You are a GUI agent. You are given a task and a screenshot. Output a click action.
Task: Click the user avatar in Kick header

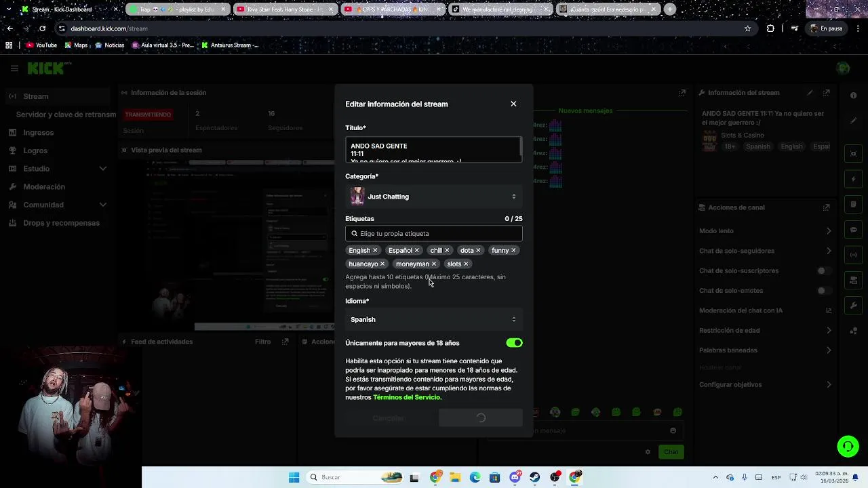click(x=843, y=68)
